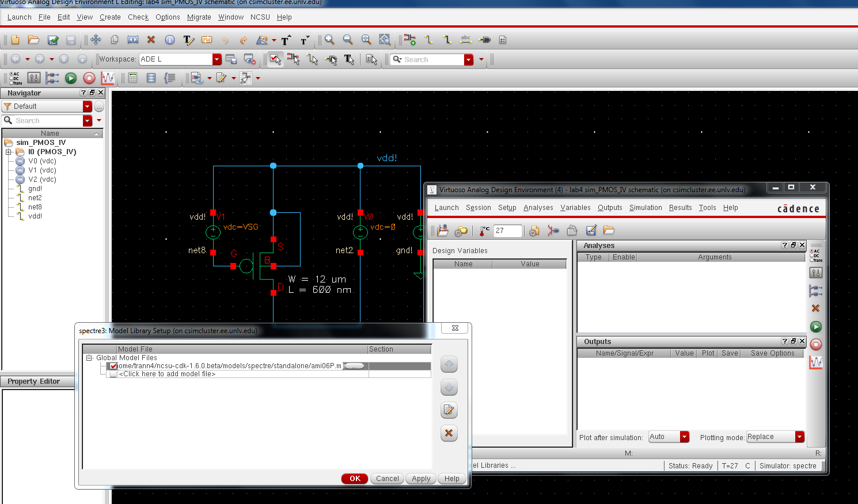This screenshot has height=504, width=858.
Task: Open the Launch menu in schematic editor
Action: (x=19, y=17)
